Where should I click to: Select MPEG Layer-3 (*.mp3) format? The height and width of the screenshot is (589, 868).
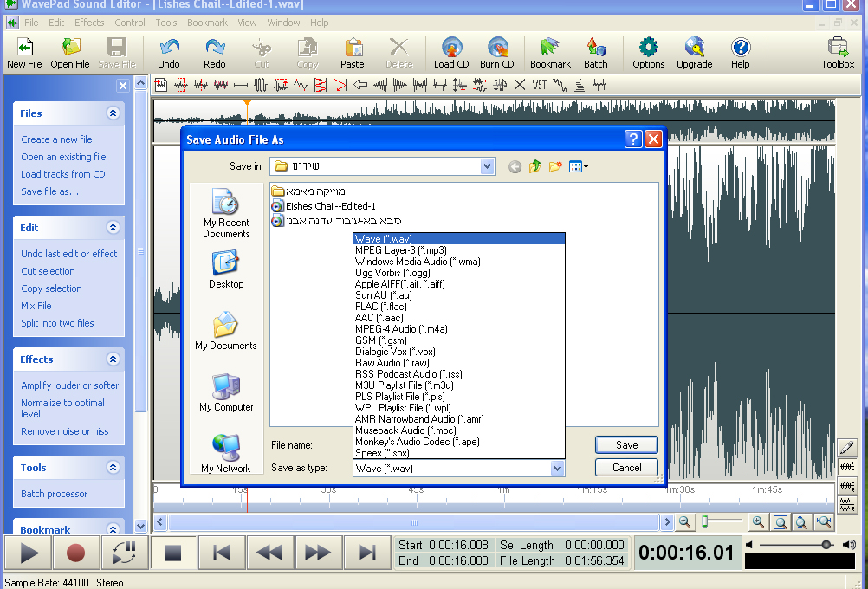coord(400,250)
